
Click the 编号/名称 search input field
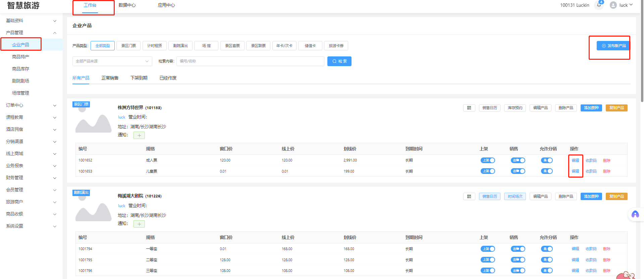tap(250, 61)
